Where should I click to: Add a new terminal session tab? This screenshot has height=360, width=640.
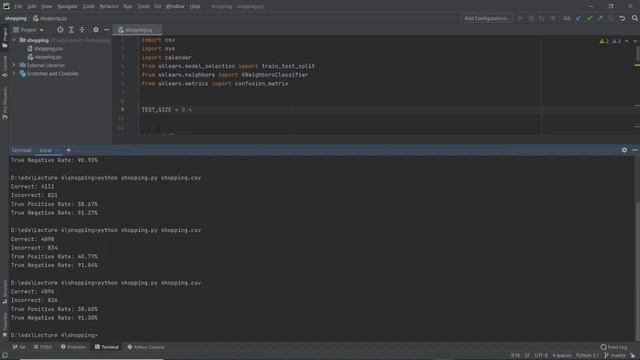click(68, 150)
